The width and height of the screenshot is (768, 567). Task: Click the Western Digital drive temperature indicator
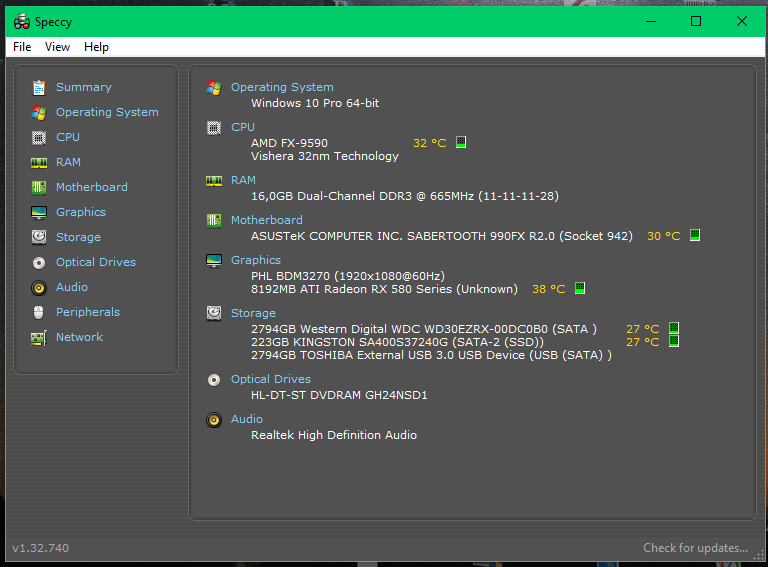click(x=674, y=328)
